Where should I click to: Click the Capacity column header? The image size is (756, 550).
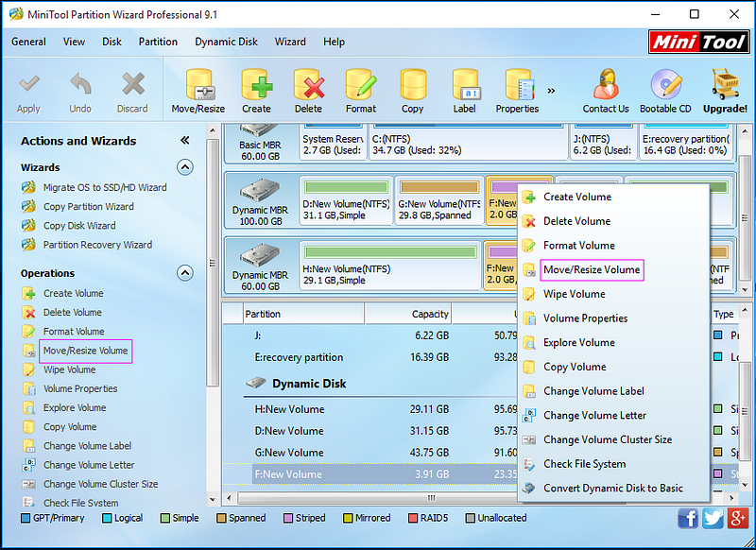click(x=408, y=314)
